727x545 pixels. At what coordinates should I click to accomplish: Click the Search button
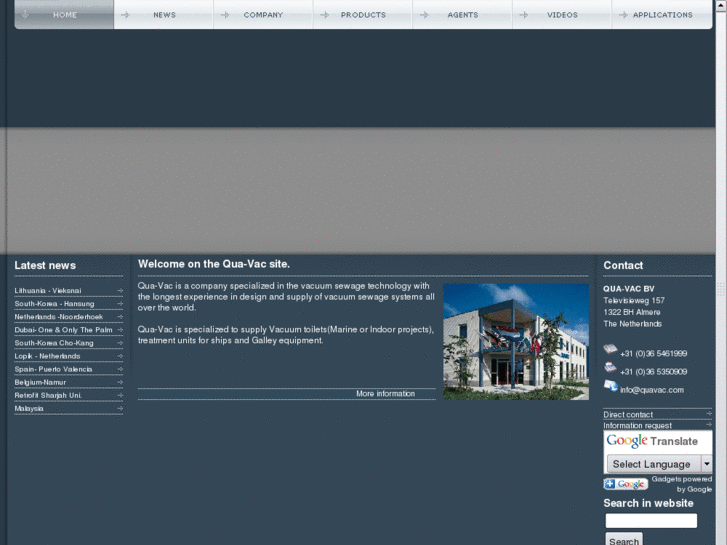tap(624, 540)
